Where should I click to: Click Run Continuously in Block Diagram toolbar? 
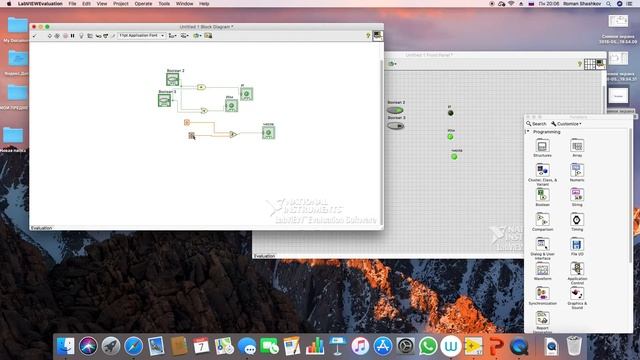(57, 36)
